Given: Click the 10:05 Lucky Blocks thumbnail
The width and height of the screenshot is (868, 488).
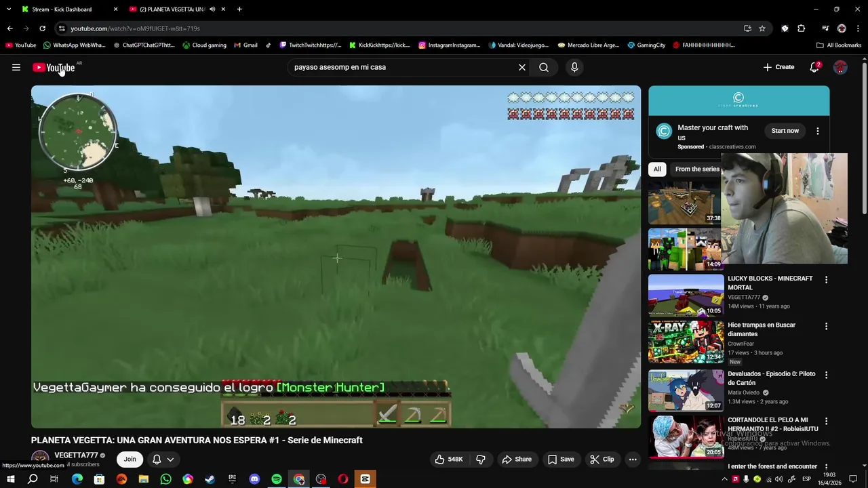Looking at the screenshot, I should pos(686,296).
